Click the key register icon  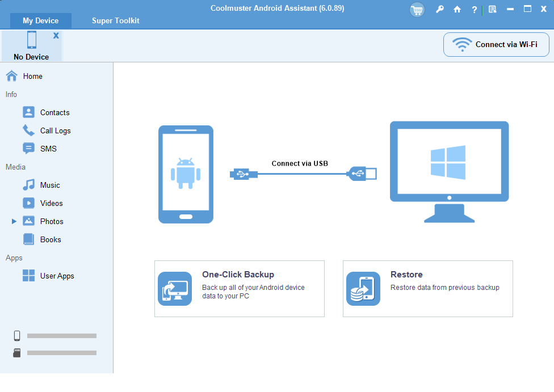[x=439, y=10]
